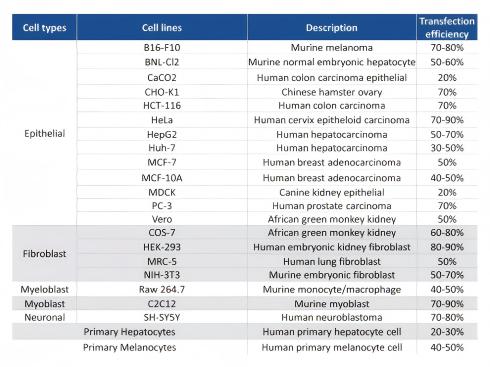
Task: Select the Primary Hepatocytes row label
Action: [x=129, y=332]
